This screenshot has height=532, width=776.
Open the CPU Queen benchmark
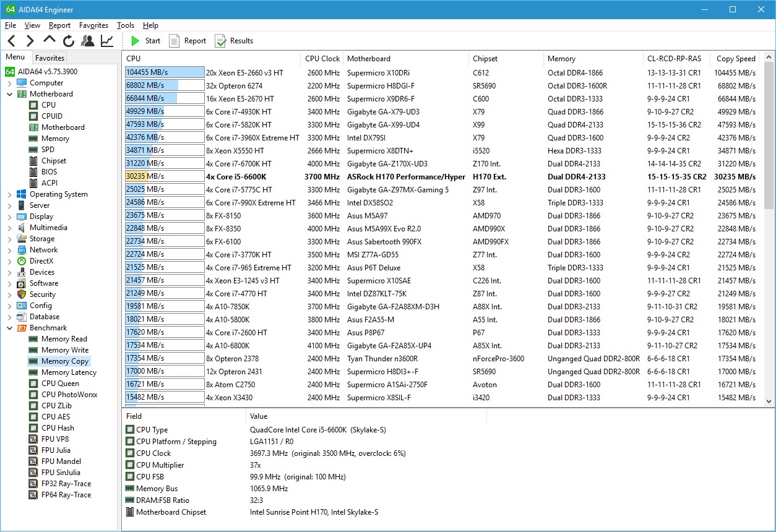click(x=60, y=384)
